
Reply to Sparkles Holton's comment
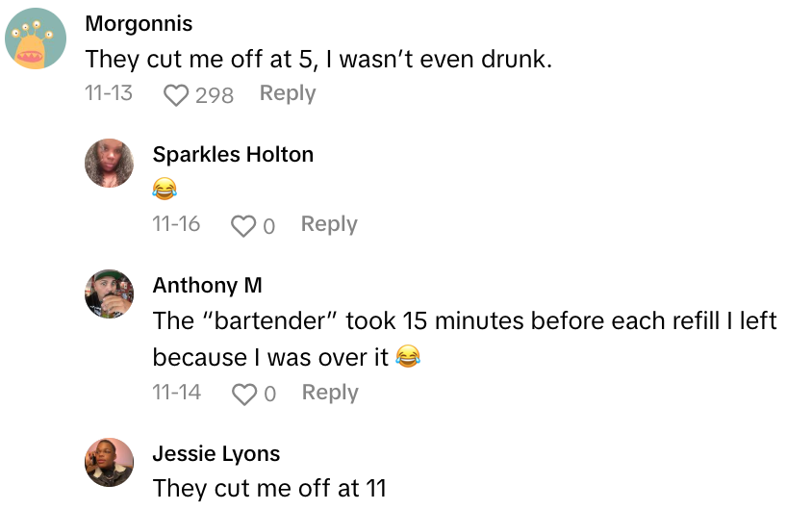coord(329,224)
